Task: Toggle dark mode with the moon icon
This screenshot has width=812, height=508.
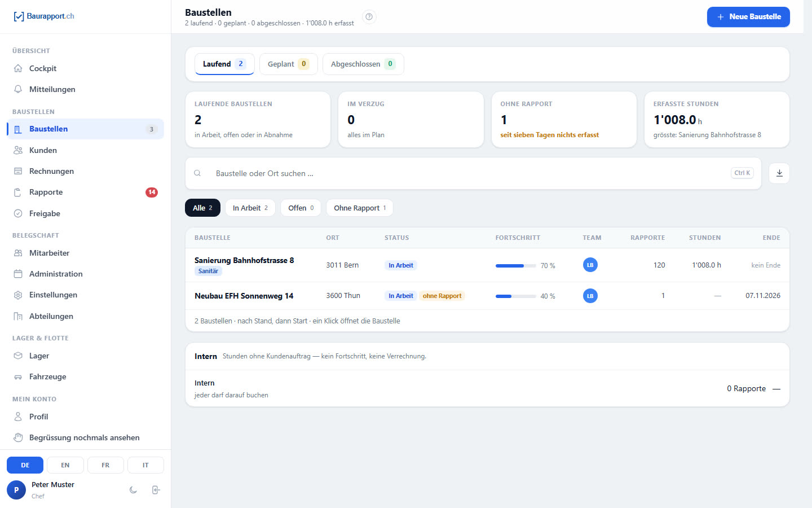Action: point(133,490)
